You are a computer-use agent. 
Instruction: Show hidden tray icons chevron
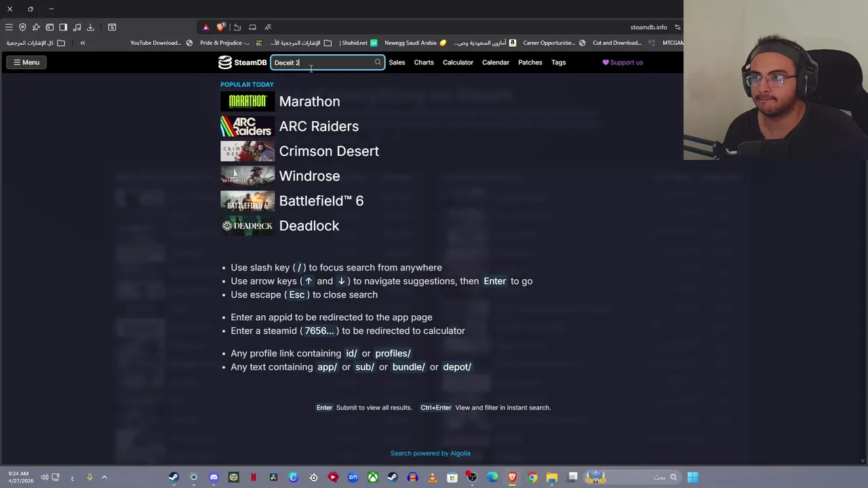click(104, 477)
